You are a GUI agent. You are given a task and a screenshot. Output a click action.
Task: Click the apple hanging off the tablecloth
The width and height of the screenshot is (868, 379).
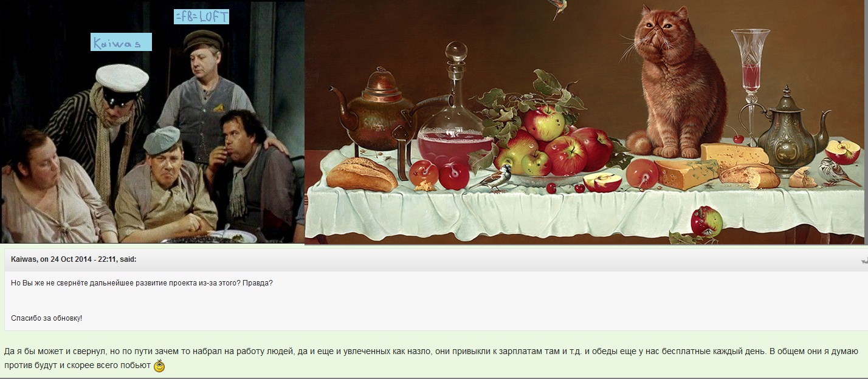pos(706,222)
